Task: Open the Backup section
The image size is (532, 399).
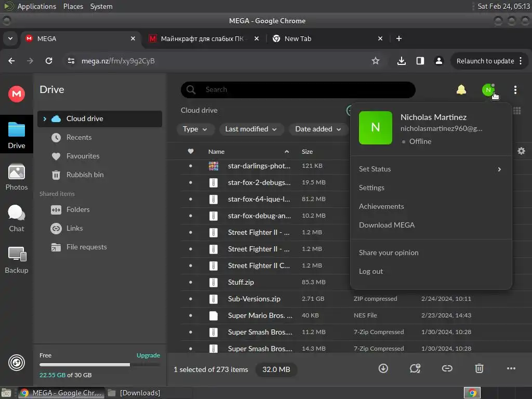Action: [x=17, y=260]
